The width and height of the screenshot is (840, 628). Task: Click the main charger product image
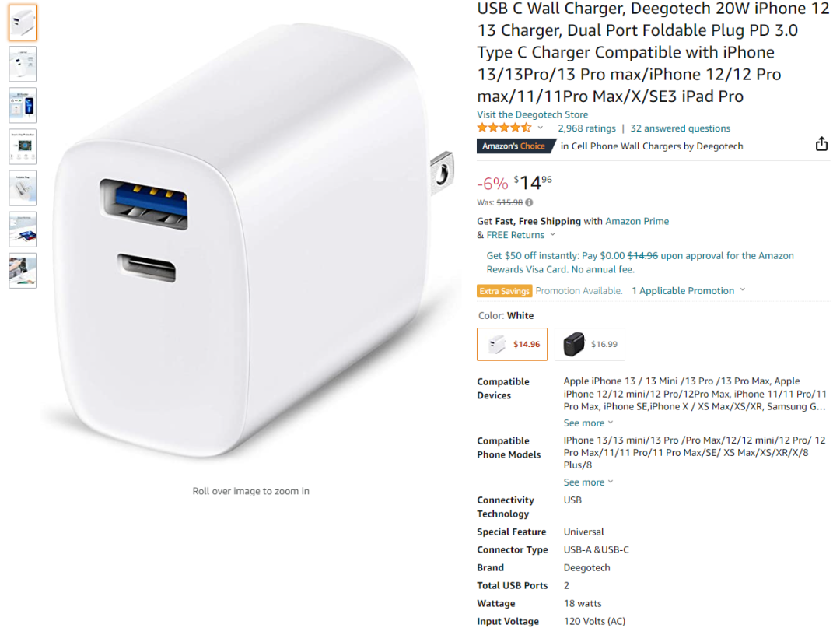click(x=250, y=241)
